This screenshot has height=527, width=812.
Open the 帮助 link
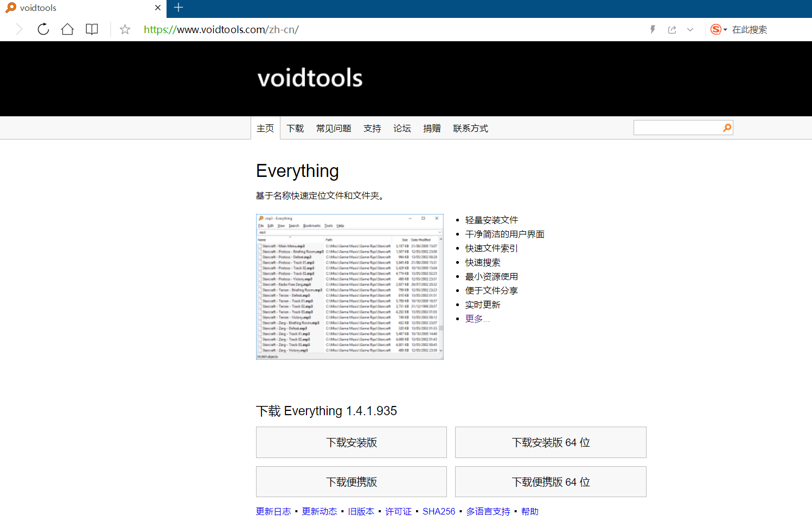[530, 511]
